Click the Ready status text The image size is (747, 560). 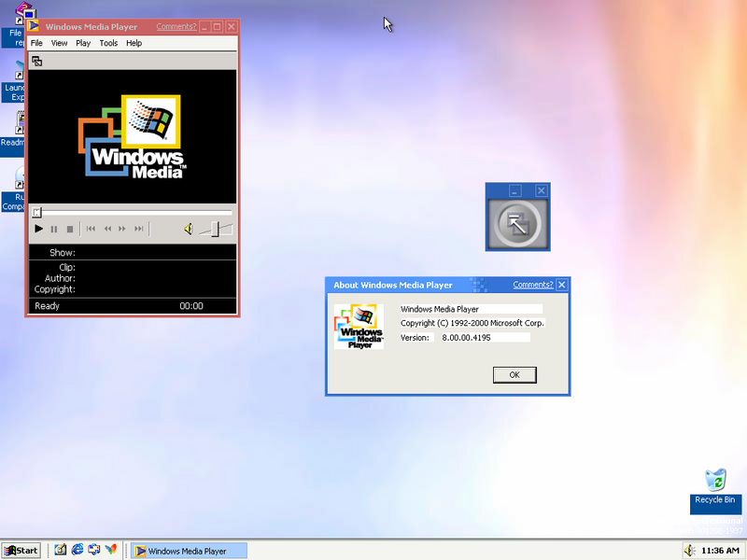tap(48, 306)
